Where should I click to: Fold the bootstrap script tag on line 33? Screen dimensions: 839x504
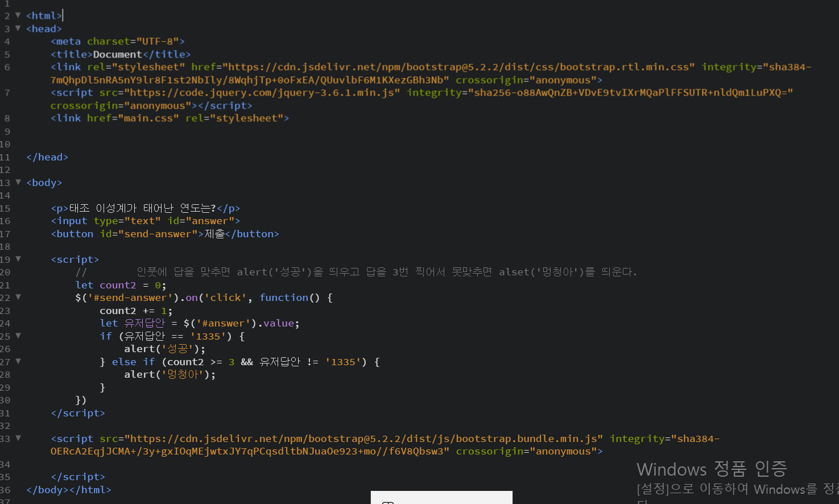point(18,438)
